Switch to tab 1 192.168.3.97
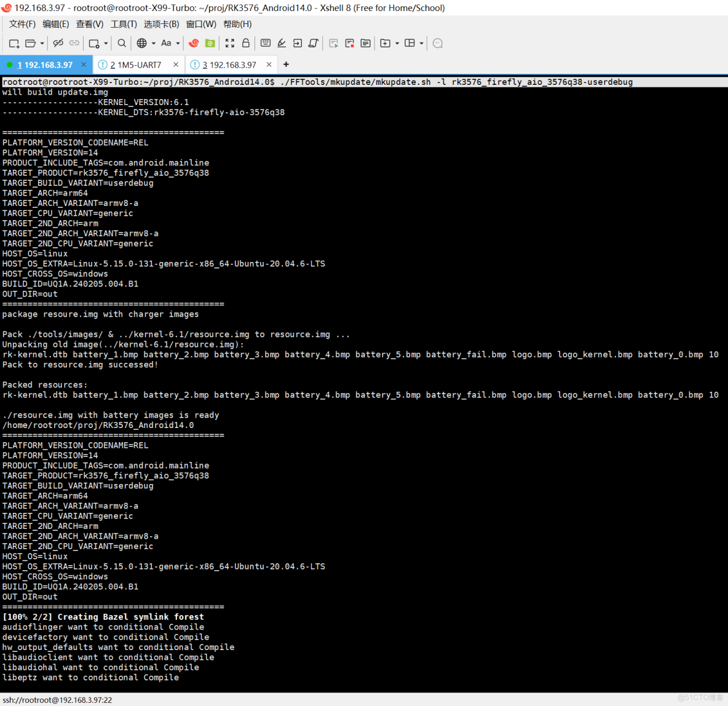This screenshot has width=728, height=706. (x=45, y=65)
